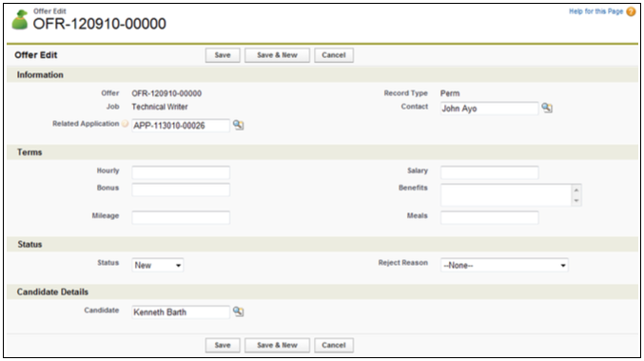The width and height of the screenshot is (644, 361).
Task: Click the top Save & New button
Action: pyautogui.click(x=277, y=55)
